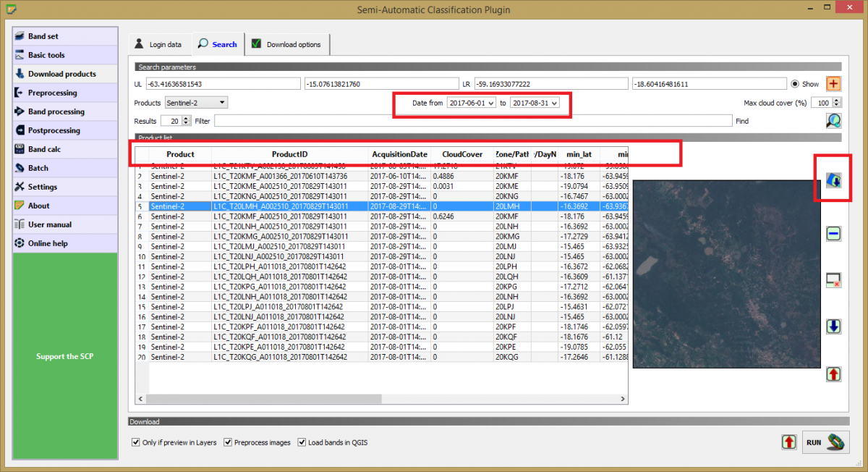Open Preprocessing in the left sidebar
The image size is (868, 472).
click(x=52, y=93)
